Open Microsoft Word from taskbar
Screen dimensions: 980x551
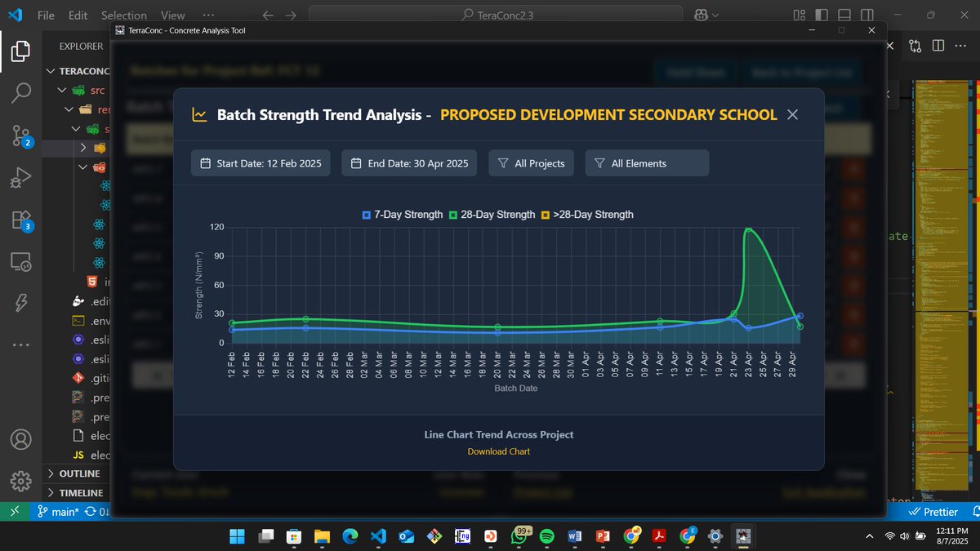click(x=574, y=536)
